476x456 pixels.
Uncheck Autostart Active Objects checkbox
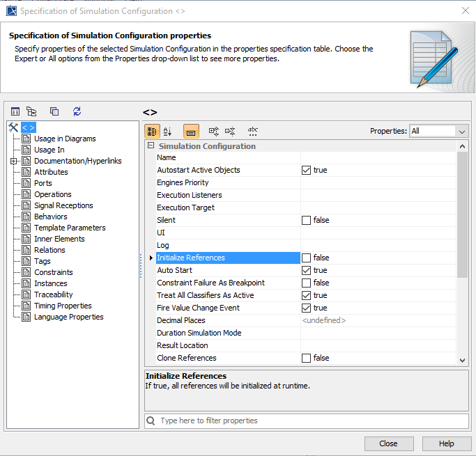coord(306,170)
